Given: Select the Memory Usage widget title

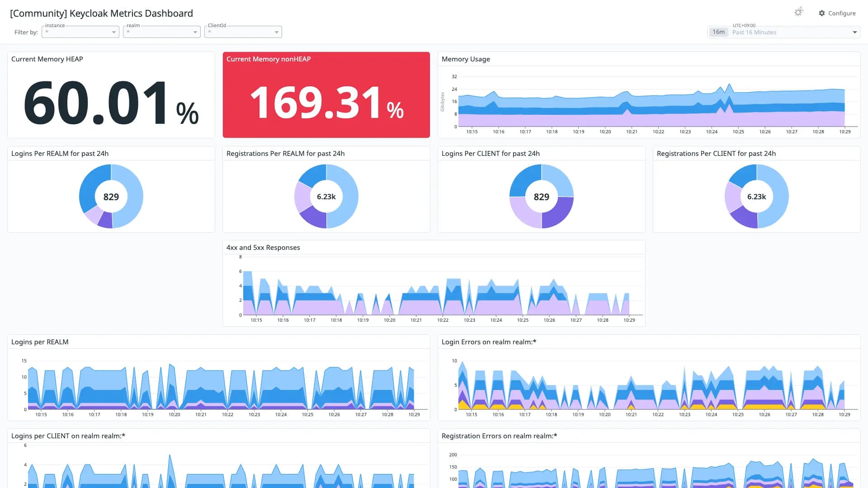Looking at the screenshot, I should coord(466,59).
